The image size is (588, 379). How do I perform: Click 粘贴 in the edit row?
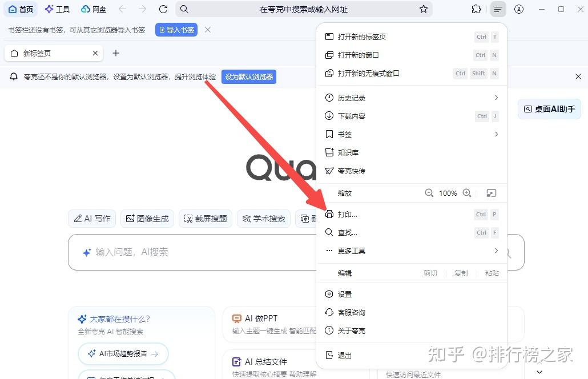[x=492, y=273]
